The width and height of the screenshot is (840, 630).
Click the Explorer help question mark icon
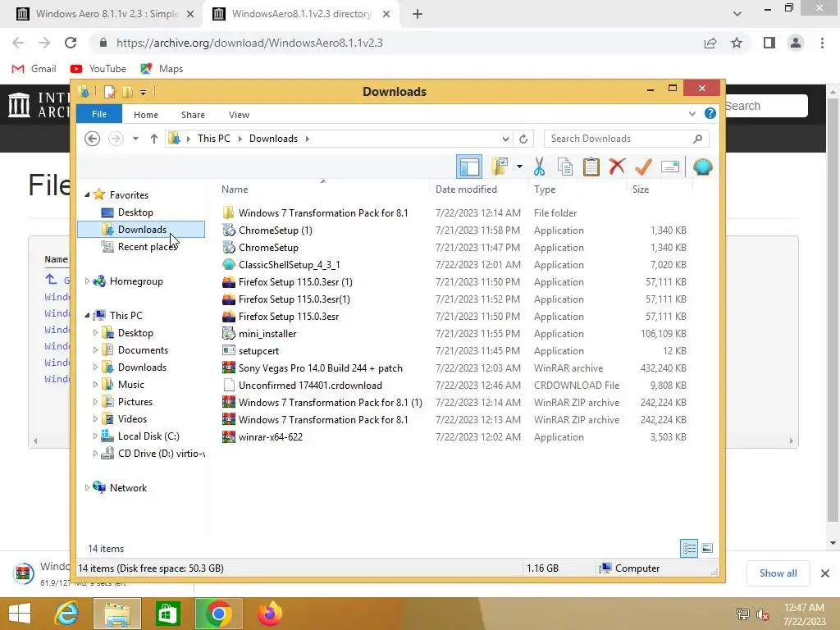[710, 113]
